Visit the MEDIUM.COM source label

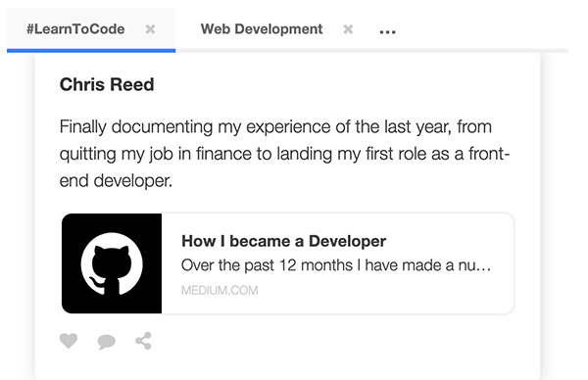pos(220,291)
